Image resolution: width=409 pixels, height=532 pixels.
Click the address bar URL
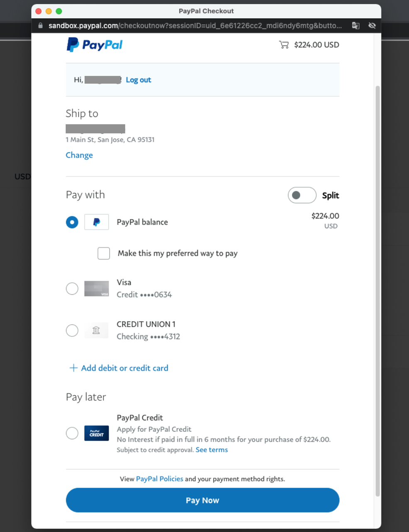click(x=195, y=25)
